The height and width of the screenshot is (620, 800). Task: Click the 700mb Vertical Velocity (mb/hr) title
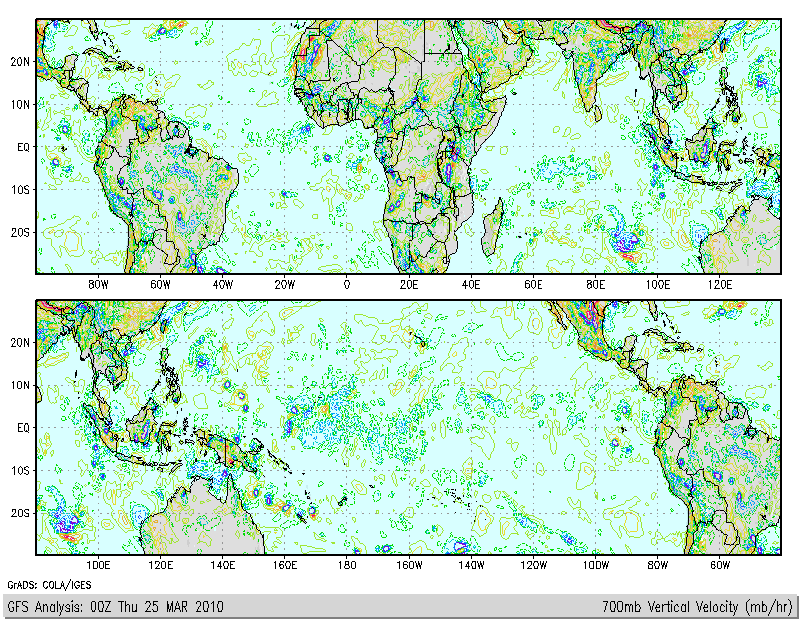697,607
